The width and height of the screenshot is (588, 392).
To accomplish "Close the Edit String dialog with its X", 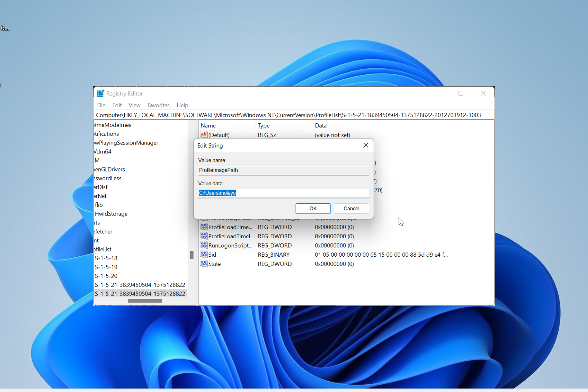I will pos(366,145).
